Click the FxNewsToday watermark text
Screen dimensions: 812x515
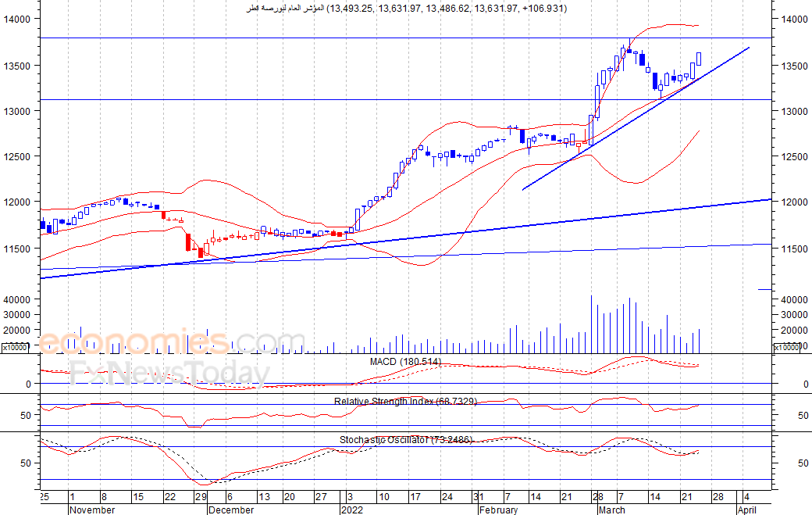[170, 372]
